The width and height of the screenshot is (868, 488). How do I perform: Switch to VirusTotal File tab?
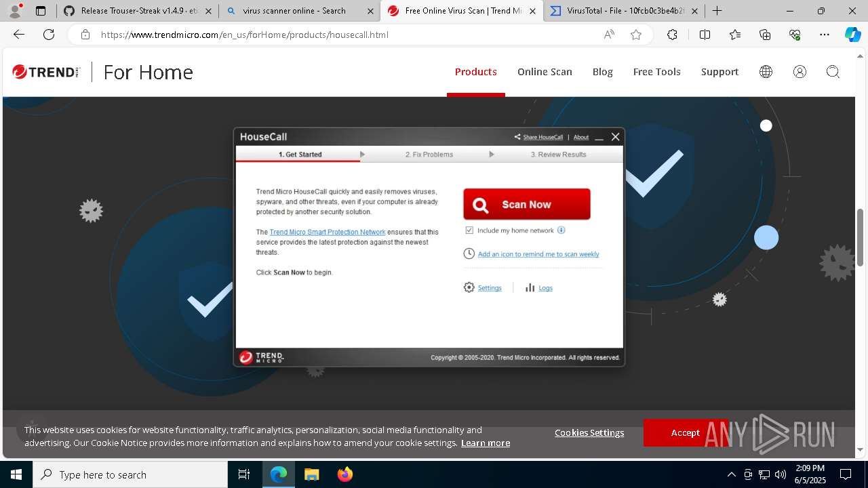pyautogui.click(x=624, y=11)
